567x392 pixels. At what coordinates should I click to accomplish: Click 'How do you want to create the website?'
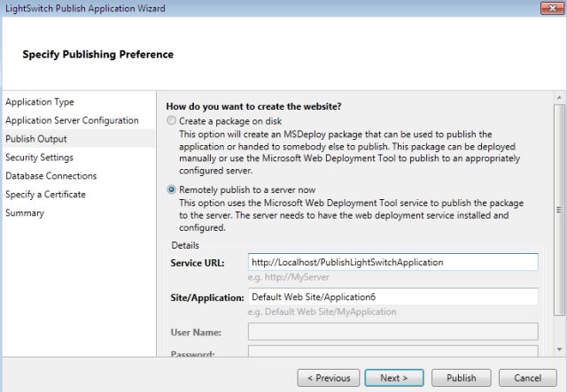(254, 106)
